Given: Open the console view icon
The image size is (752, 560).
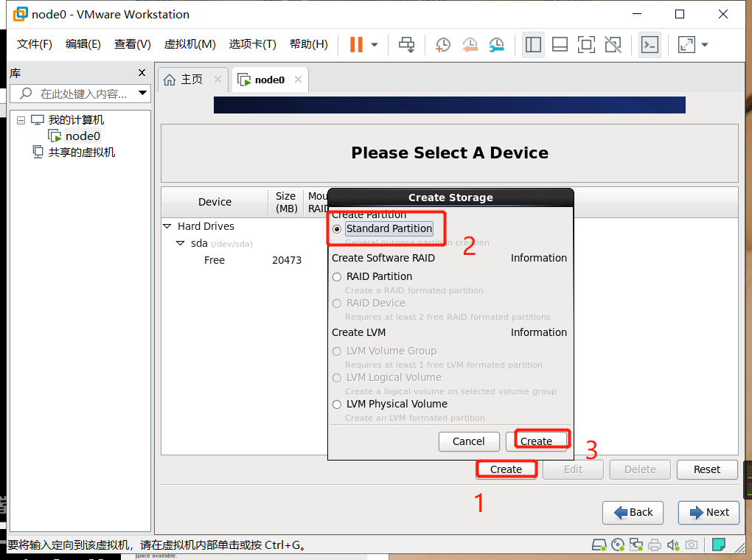Looking at the screenshot, I should point(650,45).
